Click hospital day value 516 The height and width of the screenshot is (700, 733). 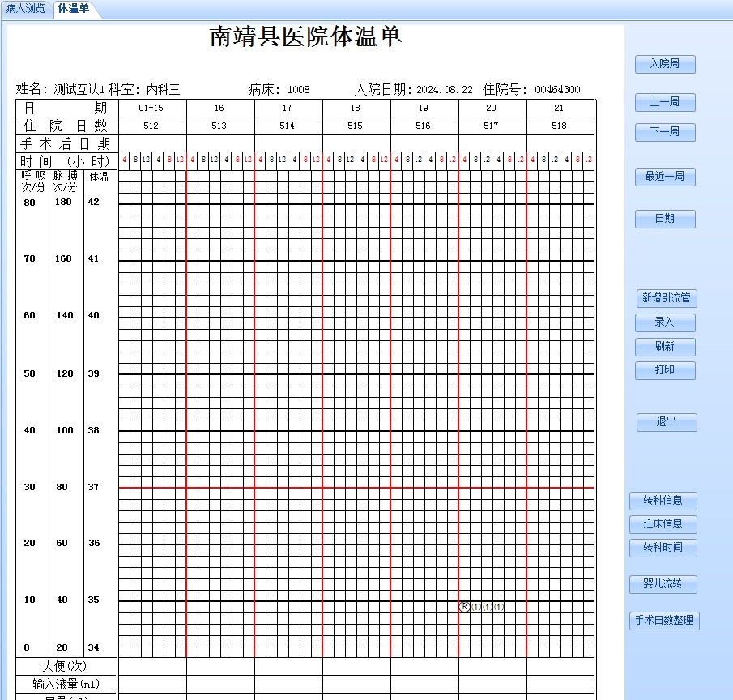click(x=424, y=126)
